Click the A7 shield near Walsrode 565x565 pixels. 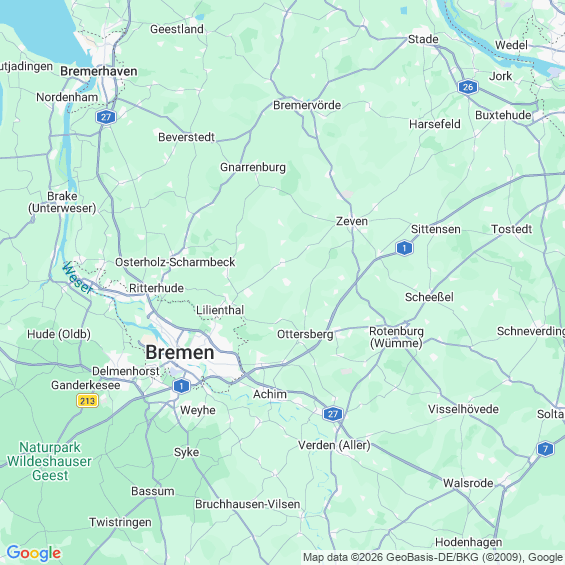(545, 449)
